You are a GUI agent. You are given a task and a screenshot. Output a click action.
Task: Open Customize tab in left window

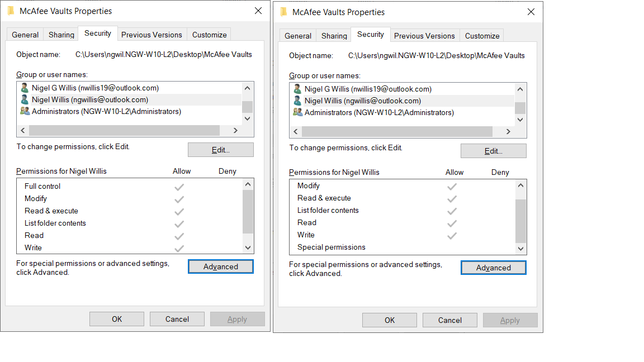(x=209, y=35)
